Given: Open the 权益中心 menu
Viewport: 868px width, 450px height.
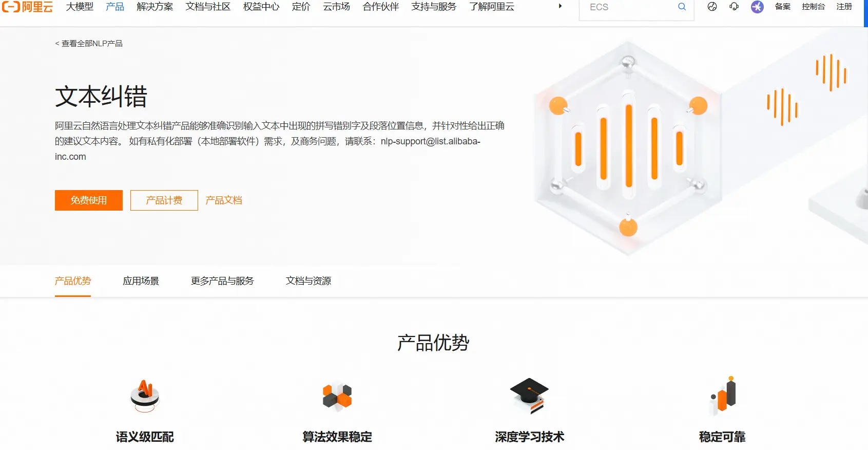Looking at the screenshot, I should click(x=261, y=7).
